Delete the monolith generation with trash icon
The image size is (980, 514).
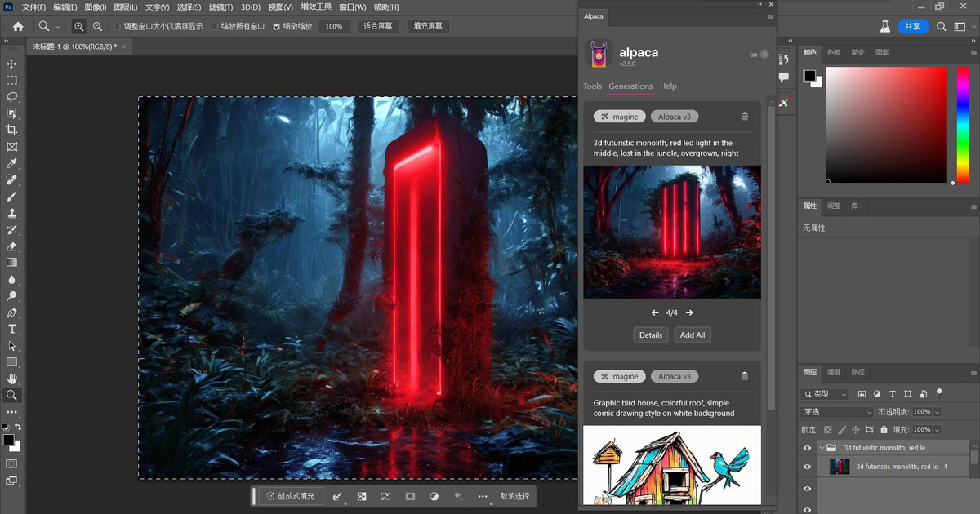pos(744,117)
